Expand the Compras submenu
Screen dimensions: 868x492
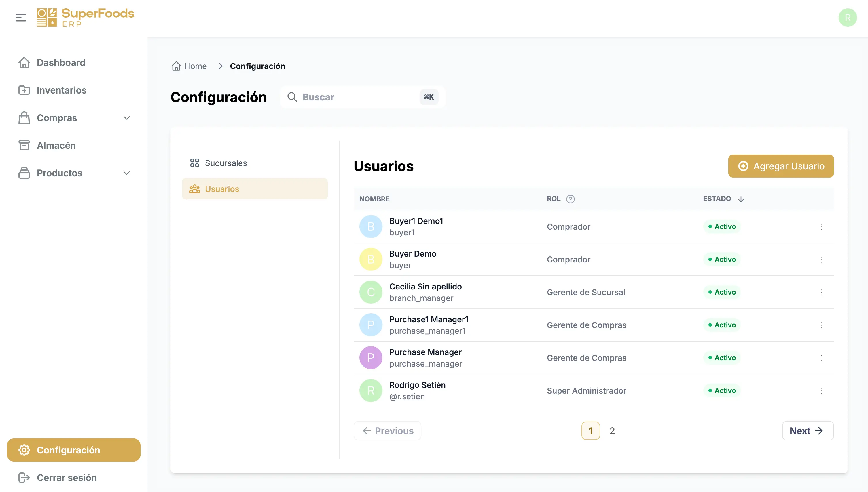pos(126,118)
